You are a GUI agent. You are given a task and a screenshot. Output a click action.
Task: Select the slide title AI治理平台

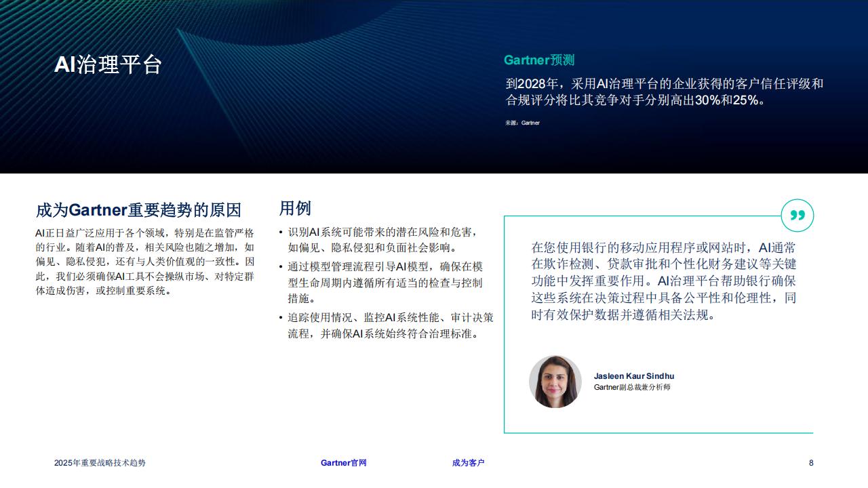click(108, 64)
